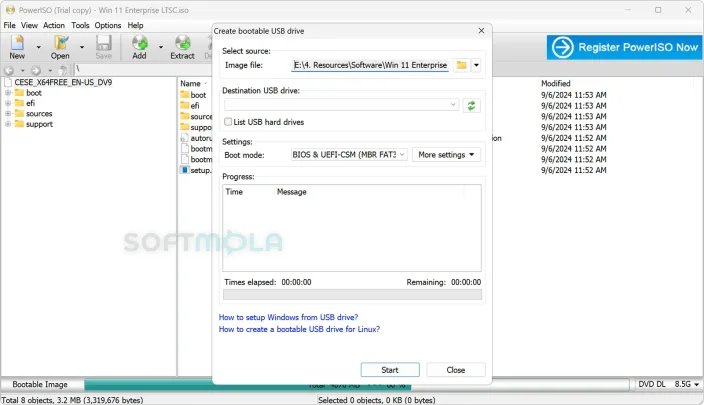Open the Destination USB drive combo box
Viewport: 704px width, 405px height.
341,105
